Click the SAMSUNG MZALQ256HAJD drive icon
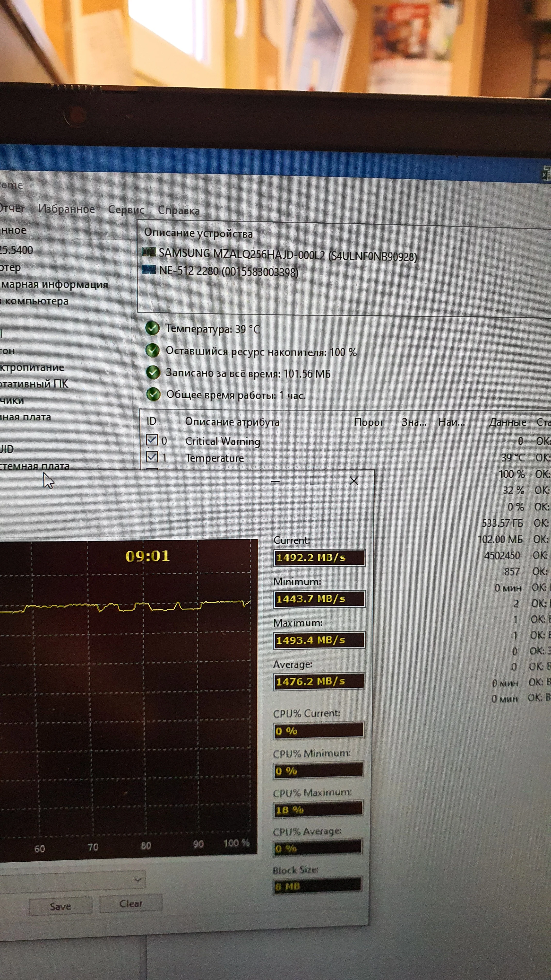The width and height of the screenshot is (551, 980). 149,252
